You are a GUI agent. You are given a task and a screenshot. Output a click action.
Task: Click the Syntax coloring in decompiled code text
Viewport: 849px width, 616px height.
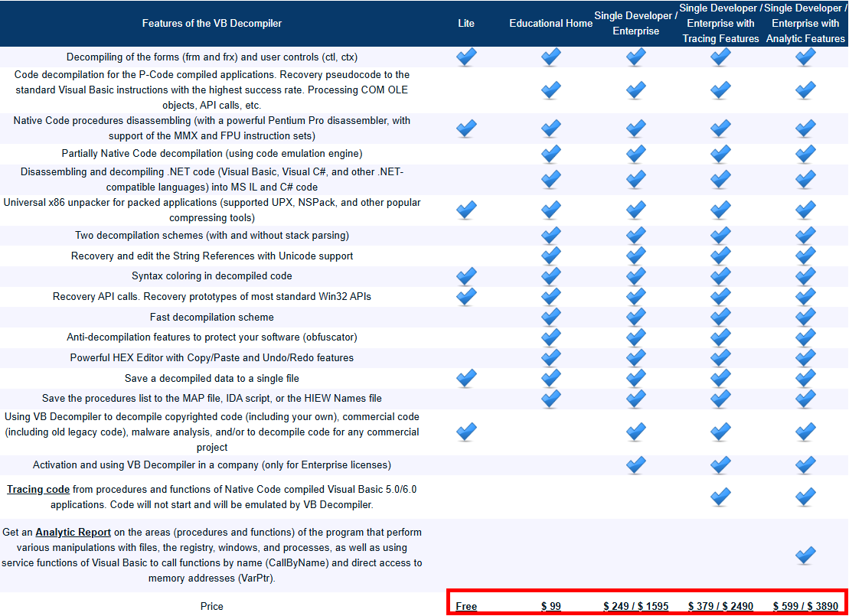(x=212, y=276)
